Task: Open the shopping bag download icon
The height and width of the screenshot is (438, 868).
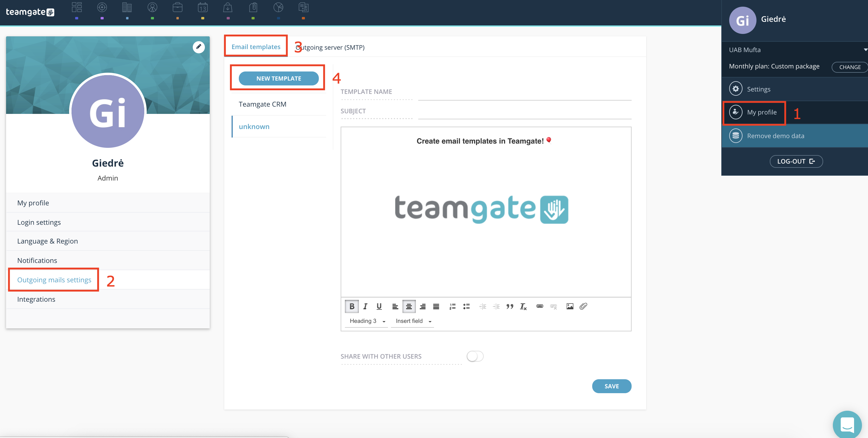Action: pos(228,7)
